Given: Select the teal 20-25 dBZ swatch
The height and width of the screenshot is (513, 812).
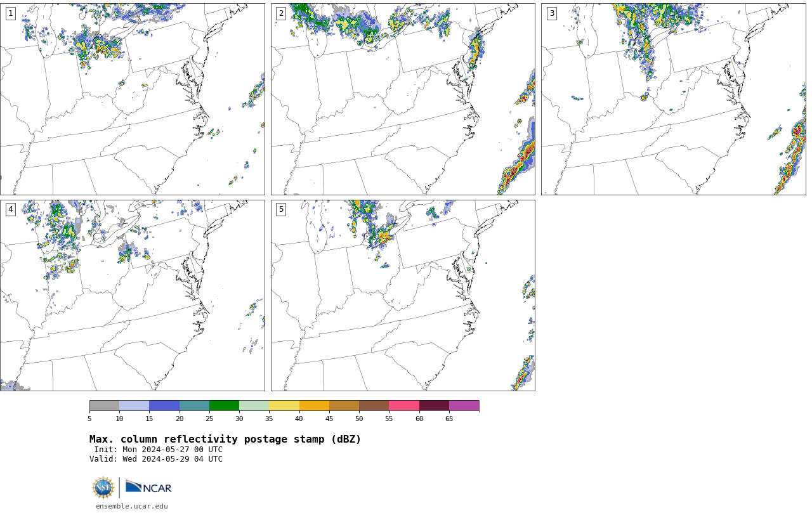Looking at the screenshot, I should click(194, 406).
